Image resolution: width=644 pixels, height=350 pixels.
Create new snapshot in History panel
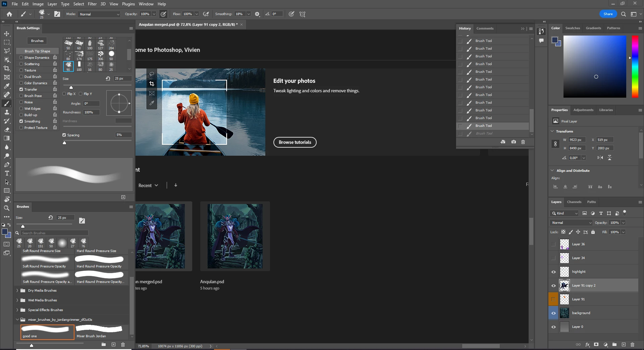[x=514, y=142]
